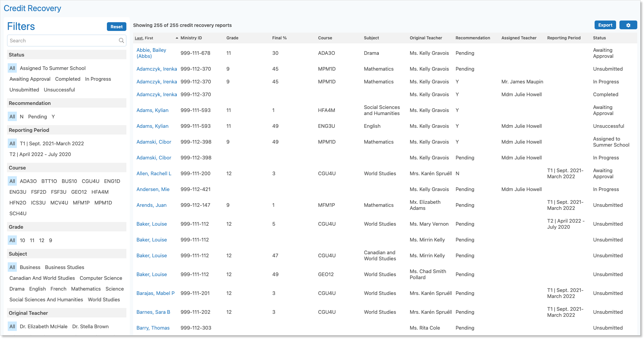Filter subject by Mathematics
The width and height of the screenshot is (644, 339).
[86, 289]
